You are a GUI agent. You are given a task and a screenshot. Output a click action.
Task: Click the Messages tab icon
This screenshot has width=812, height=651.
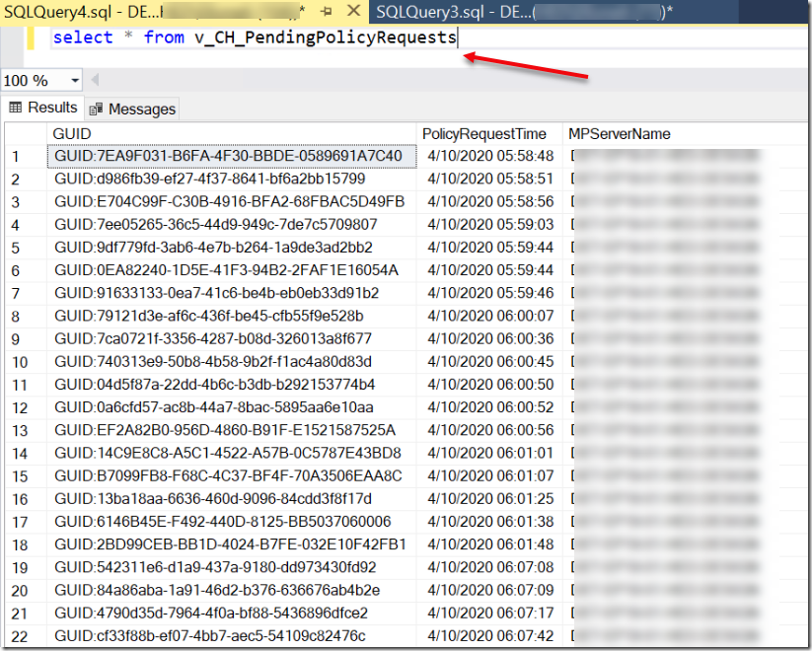97,108
